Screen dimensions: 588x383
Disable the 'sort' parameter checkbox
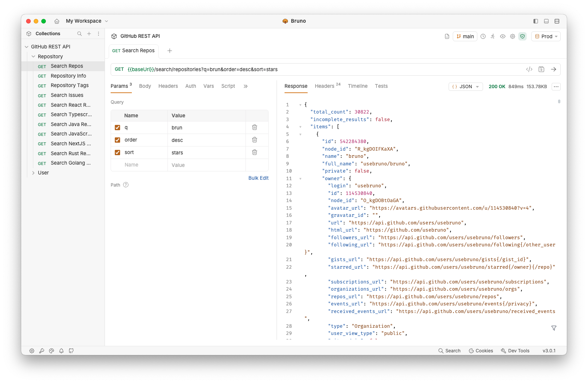117,153
